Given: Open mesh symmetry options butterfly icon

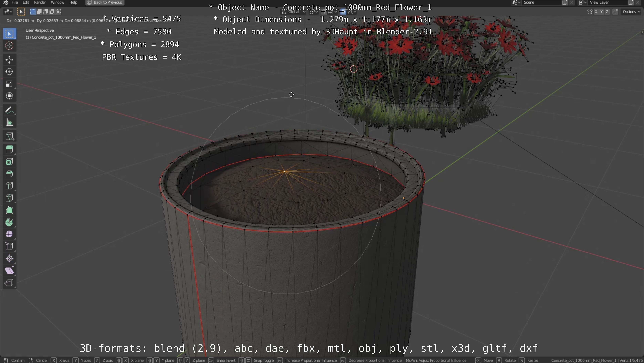Looking at the screenshot, I should (x=590, y=12).
